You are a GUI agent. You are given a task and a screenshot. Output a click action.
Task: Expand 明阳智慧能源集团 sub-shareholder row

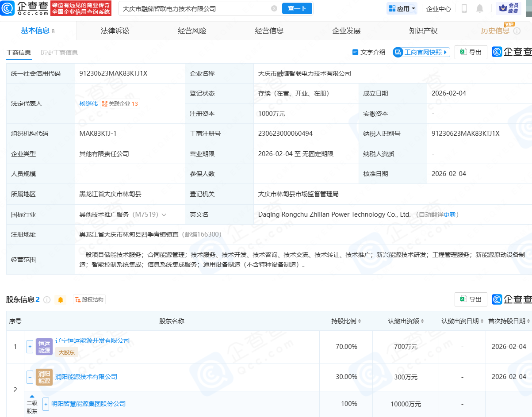tap(46, 404)
